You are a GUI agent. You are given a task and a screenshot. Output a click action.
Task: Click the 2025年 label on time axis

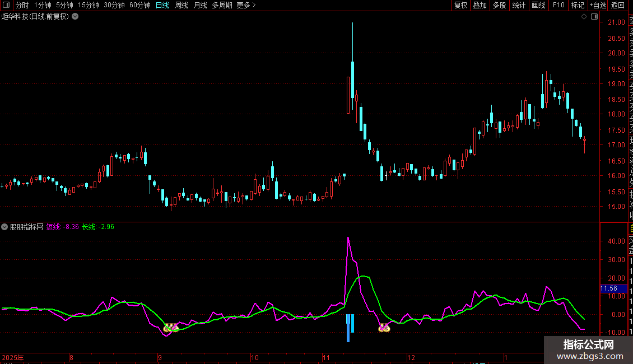[x=13, y=357]
